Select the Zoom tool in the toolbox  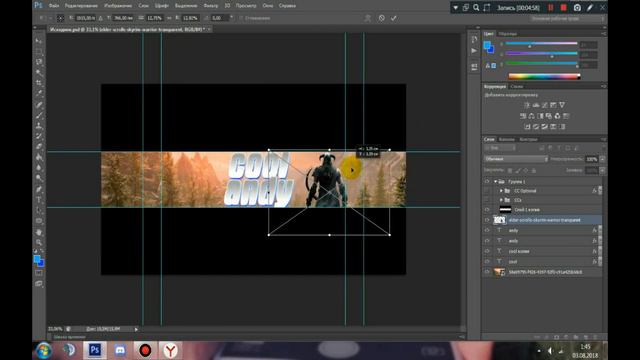click(x=39, y=242)
